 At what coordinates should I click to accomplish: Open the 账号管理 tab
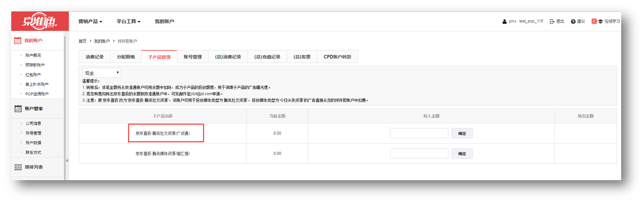coord(193,57)
